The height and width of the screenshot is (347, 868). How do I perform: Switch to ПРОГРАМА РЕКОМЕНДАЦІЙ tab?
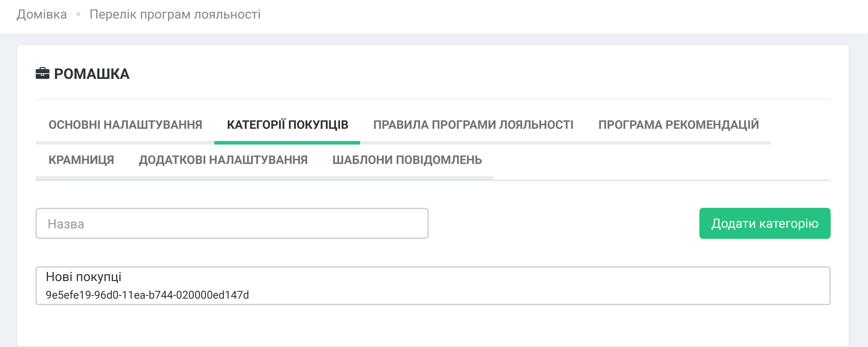click(679, 125)
